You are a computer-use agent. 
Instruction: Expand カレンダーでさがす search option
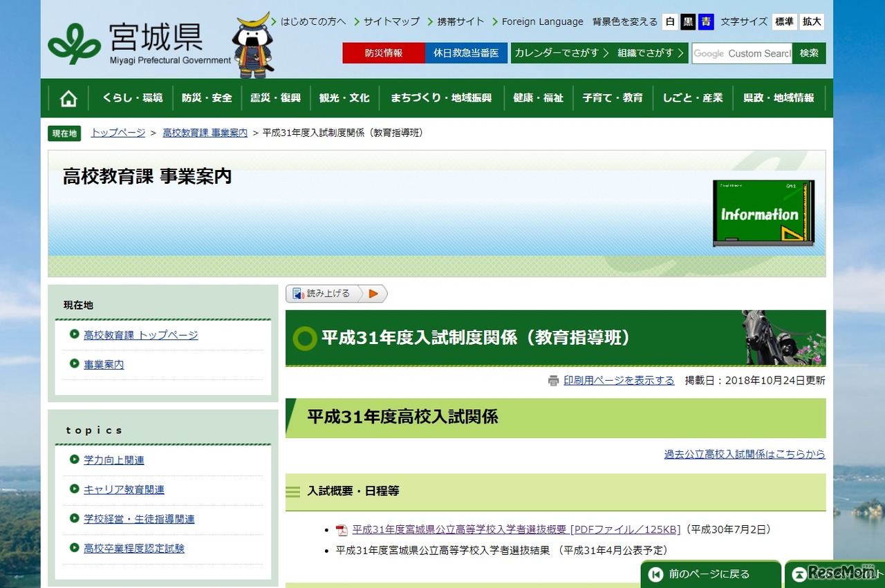tap(561, 53)
